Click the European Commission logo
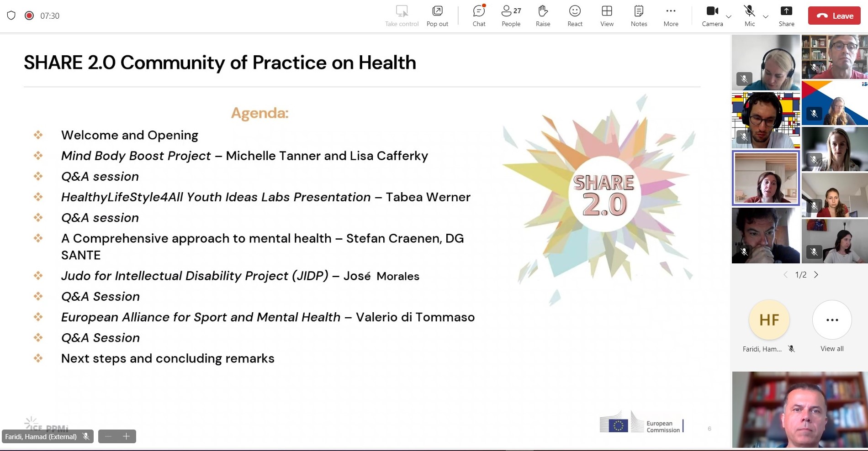This screenshot has height=451, width=868. pos(641,422)
